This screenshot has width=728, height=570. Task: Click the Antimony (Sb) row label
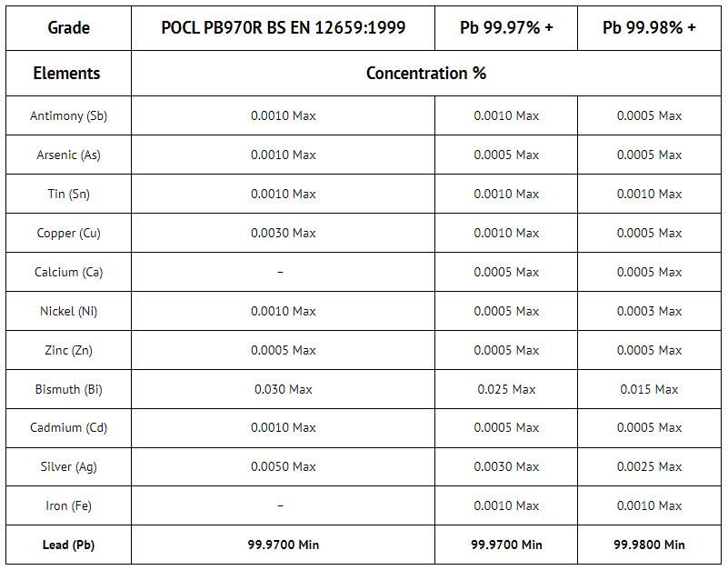[68, 115]
